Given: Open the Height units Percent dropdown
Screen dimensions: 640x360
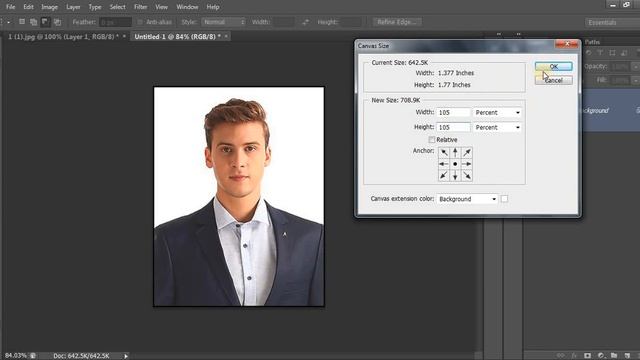Looking at the screenshot, I should click(497, 127).
